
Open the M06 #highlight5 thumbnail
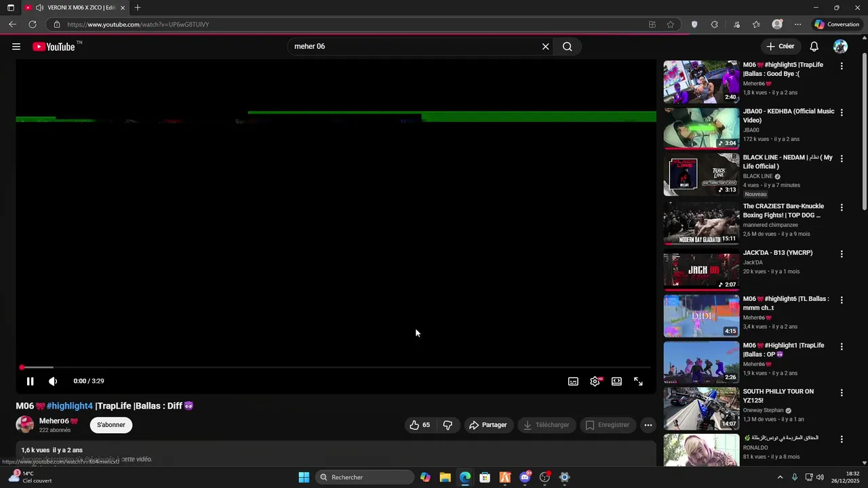(x=701, y=81)
